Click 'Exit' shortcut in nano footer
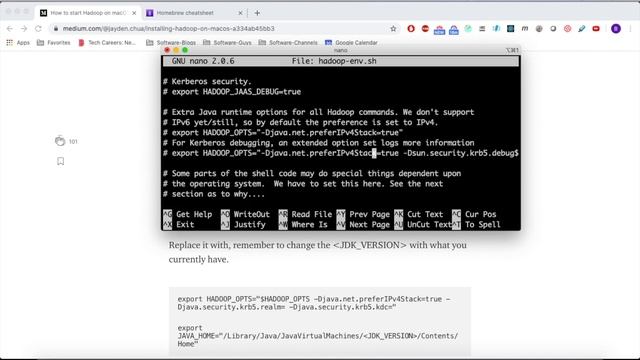Image resolution: width=640 pixels, height=360 pixels. (x=179, y=224)
